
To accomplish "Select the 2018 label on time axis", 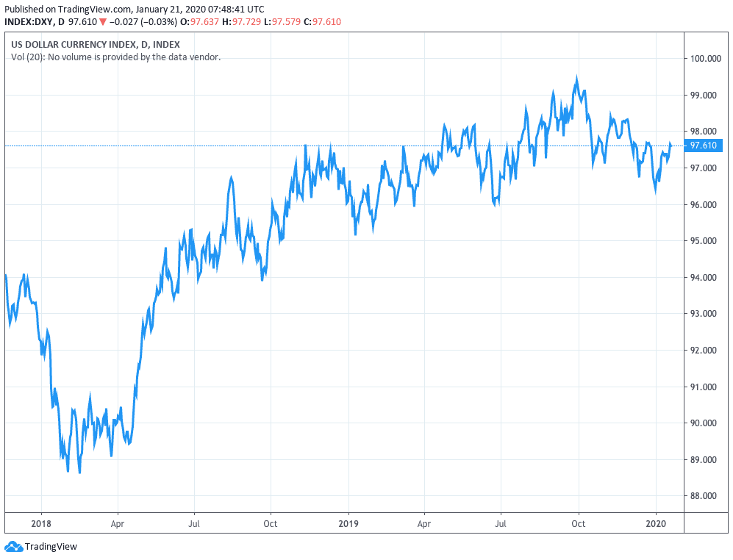I will pos(41,524).
